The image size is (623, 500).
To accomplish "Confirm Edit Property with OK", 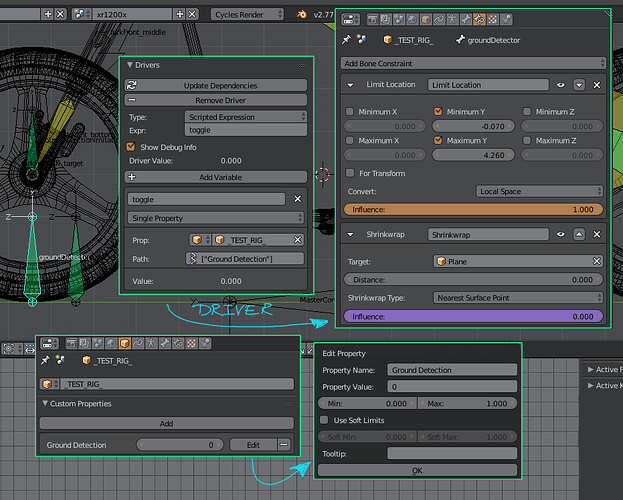I will click(x=417, y=470).
